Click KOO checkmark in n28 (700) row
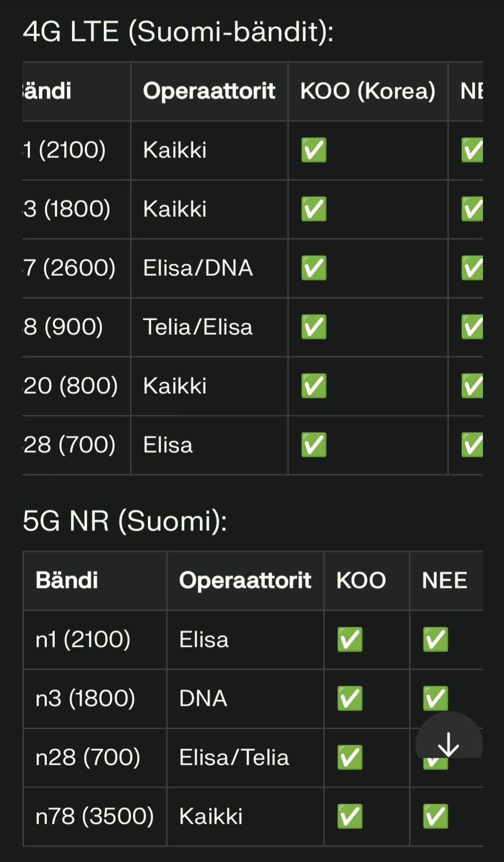 pos(350,758)
